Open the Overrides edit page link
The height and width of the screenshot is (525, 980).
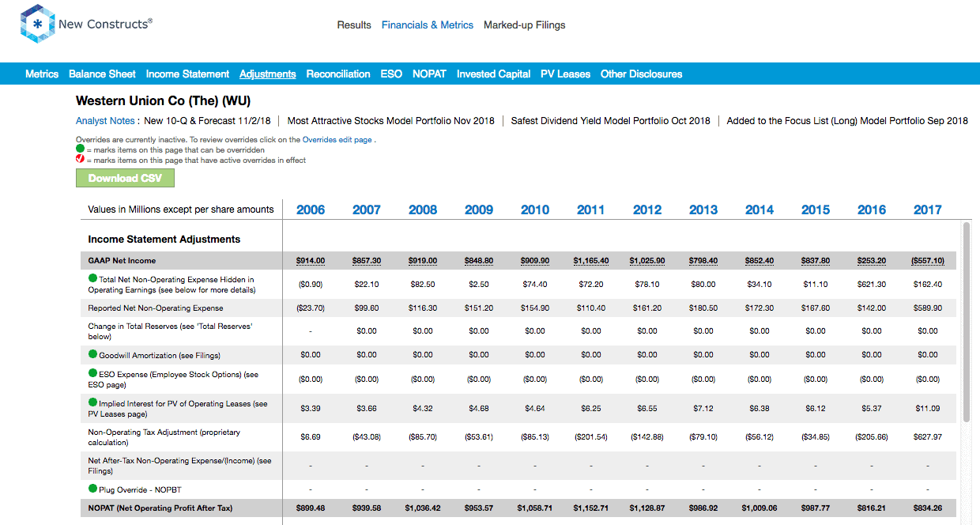[337, 140]
